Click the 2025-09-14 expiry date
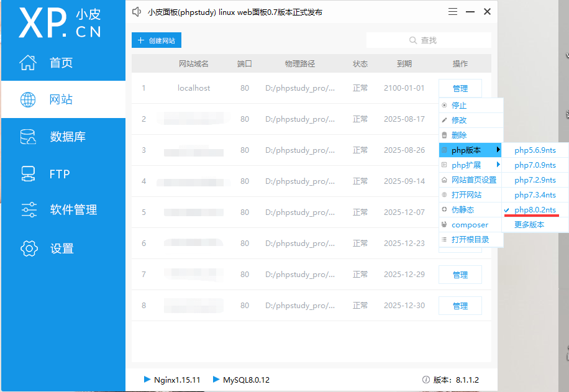569x392 pixels. (x=404, y=181)
